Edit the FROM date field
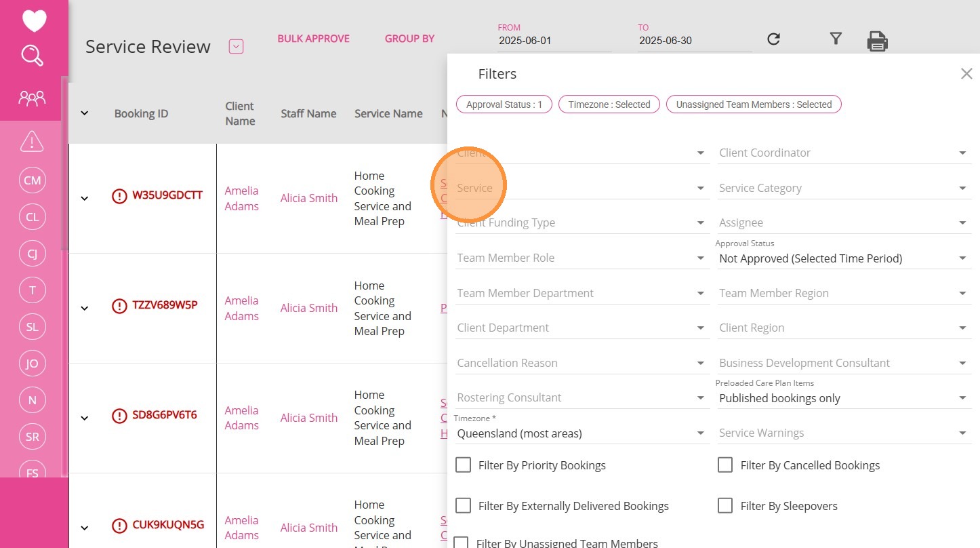The height and width of the screenshot is (548, 980). point(553,41)
